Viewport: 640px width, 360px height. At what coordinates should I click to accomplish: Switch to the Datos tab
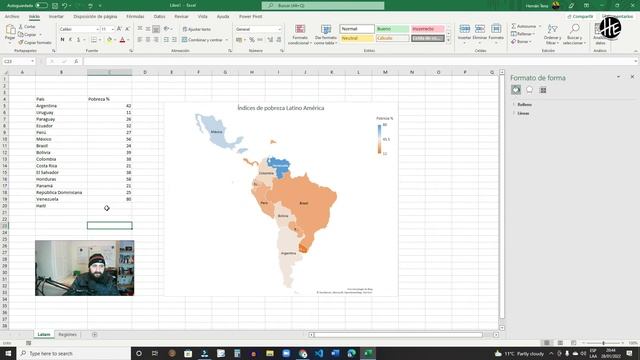point(159,17)
